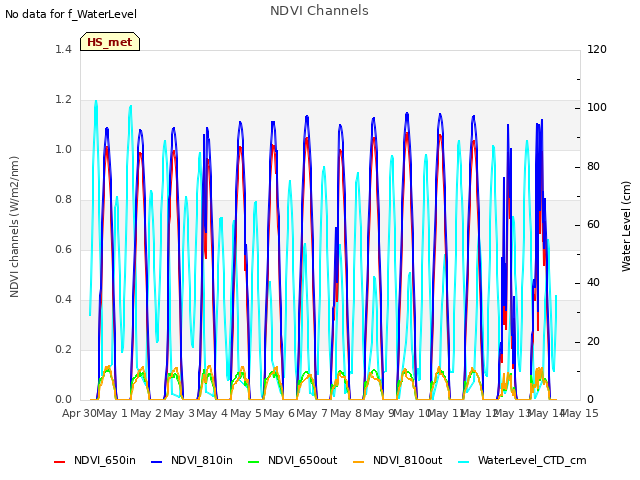Toggle the NDVI_650out legend entry
This screenshot has width=640, height=480.
[293, 460]
